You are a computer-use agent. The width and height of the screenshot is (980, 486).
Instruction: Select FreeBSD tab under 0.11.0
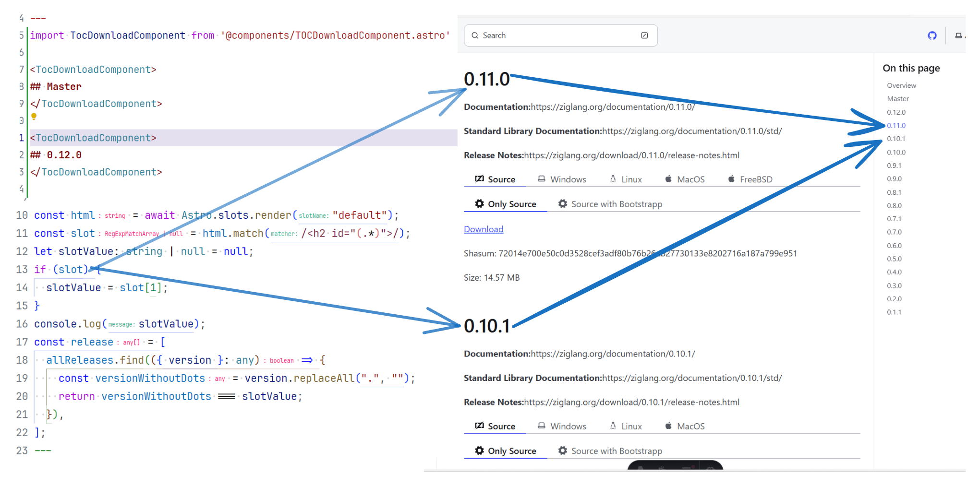click(750, 179)
